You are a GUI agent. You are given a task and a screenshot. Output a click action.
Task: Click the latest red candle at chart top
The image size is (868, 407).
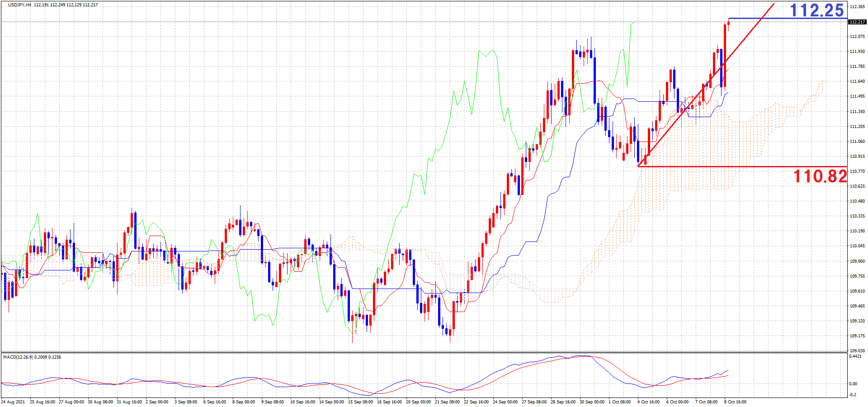coord(728,24)
